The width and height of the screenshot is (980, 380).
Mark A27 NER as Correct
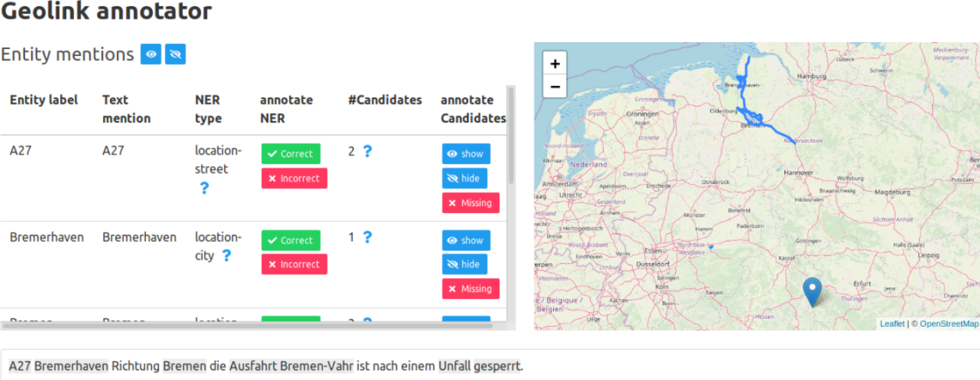[290, 154]
